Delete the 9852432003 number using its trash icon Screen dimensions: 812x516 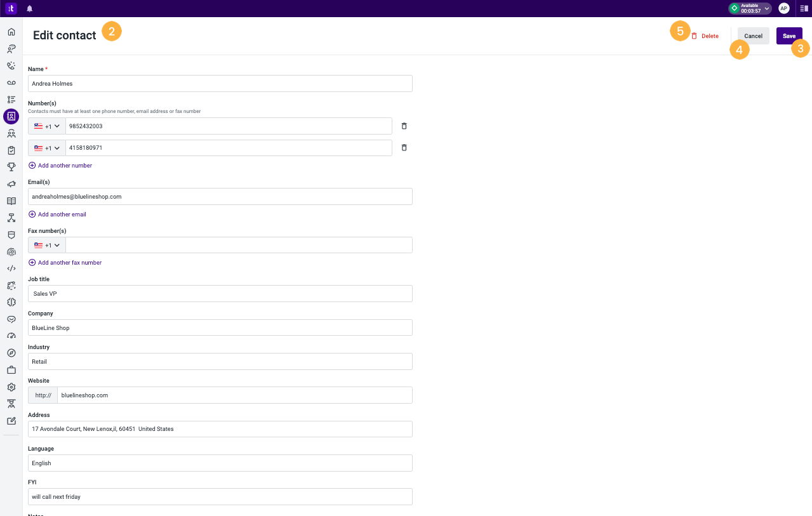pos(404,126)
